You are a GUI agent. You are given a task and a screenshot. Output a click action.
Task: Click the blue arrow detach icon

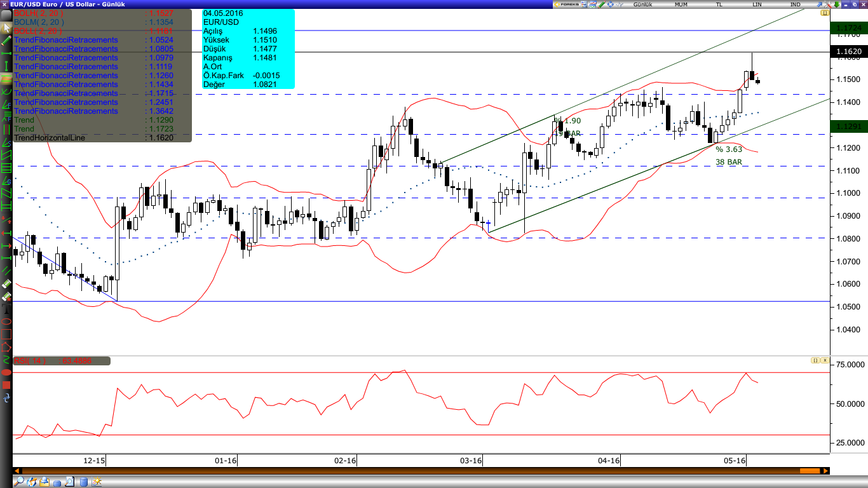click(x=820, y=4)
